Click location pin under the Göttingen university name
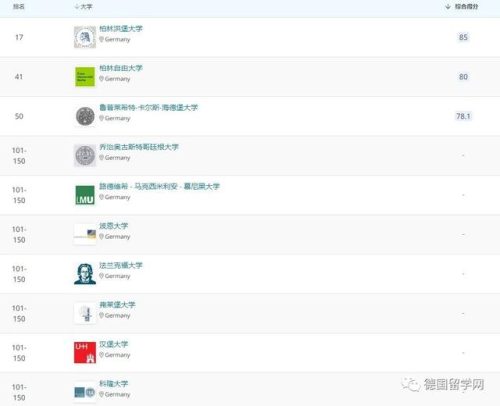The image size is (500, 406). [101, 157]
